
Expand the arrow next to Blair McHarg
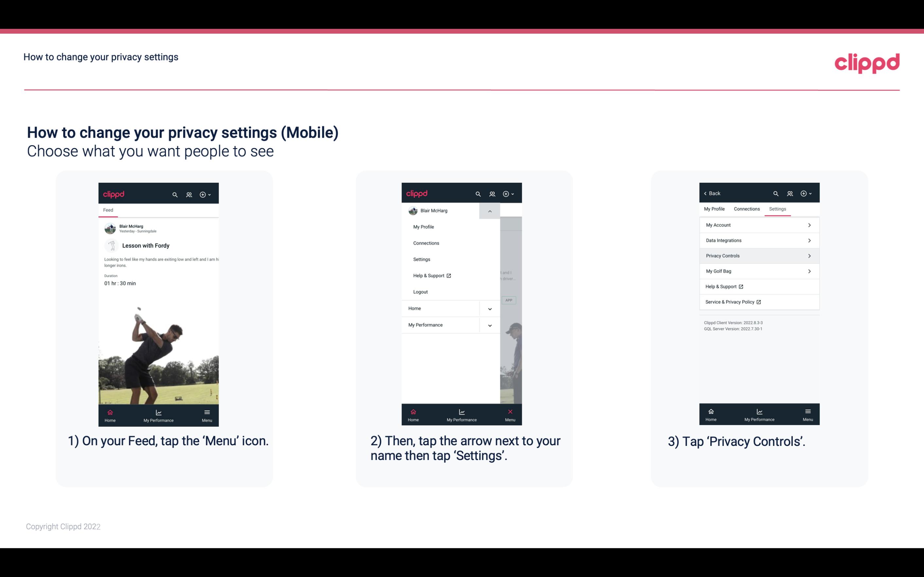(489, 211)
